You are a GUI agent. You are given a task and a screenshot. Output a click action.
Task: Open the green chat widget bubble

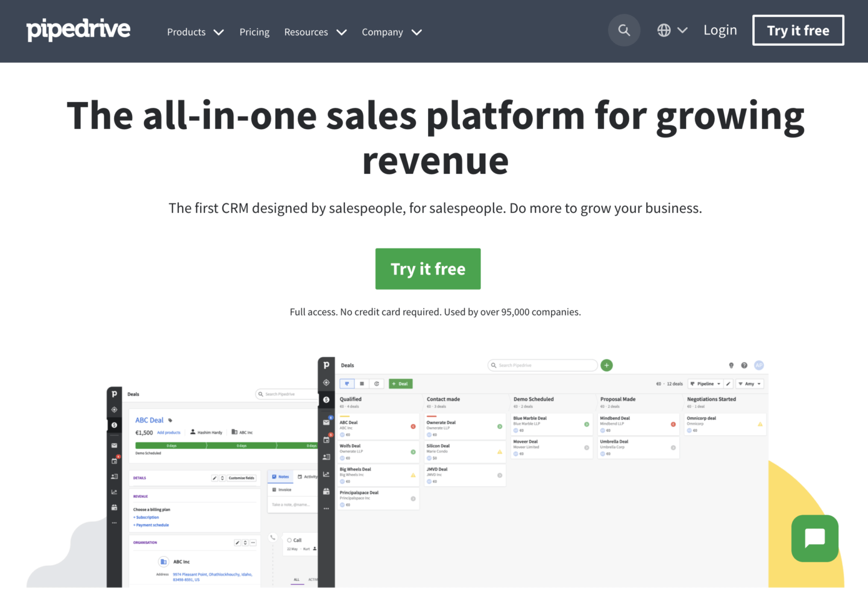(x=815, y=538)
